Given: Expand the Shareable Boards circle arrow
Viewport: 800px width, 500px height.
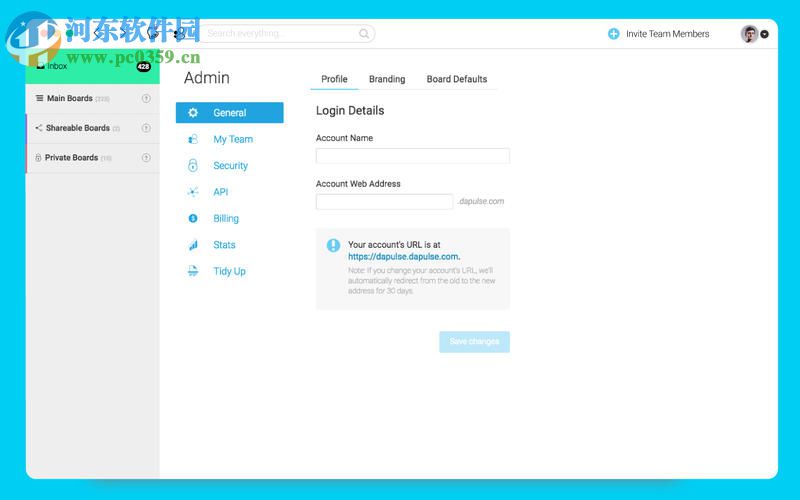Looking at the screenshot, I should click(x=146, y=128).
